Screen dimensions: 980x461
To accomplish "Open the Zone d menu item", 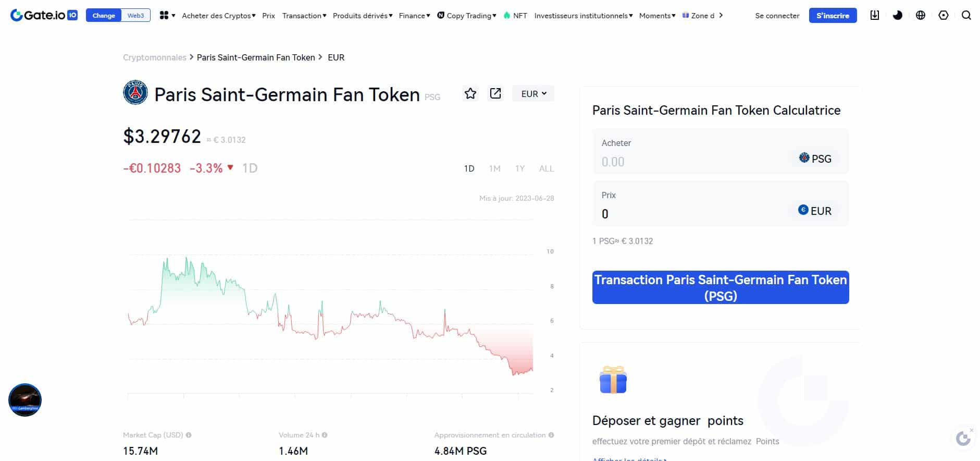I will 699,16.
